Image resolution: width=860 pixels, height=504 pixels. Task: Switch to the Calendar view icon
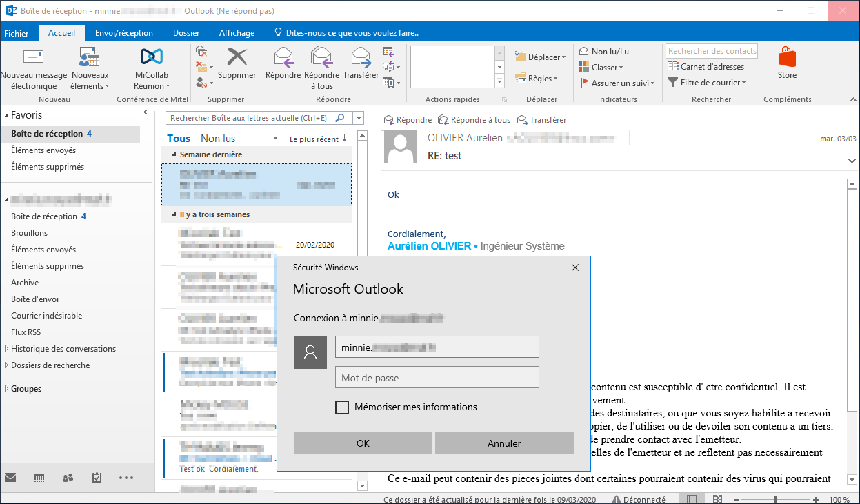point(39,477)
